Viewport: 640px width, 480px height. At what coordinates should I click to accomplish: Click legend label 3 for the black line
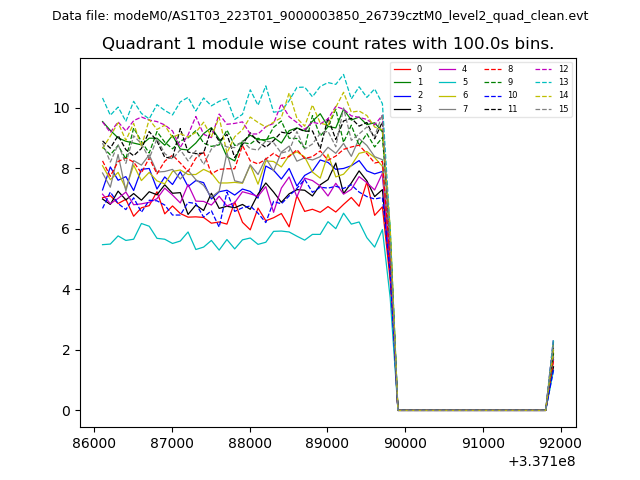[419, 108]
